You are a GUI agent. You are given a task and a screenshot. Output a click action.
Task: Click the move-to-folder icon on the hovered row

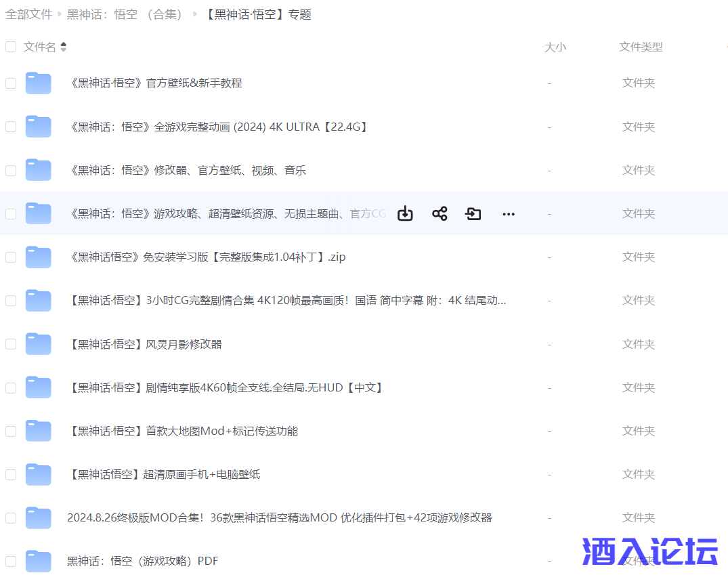point(473,213)
